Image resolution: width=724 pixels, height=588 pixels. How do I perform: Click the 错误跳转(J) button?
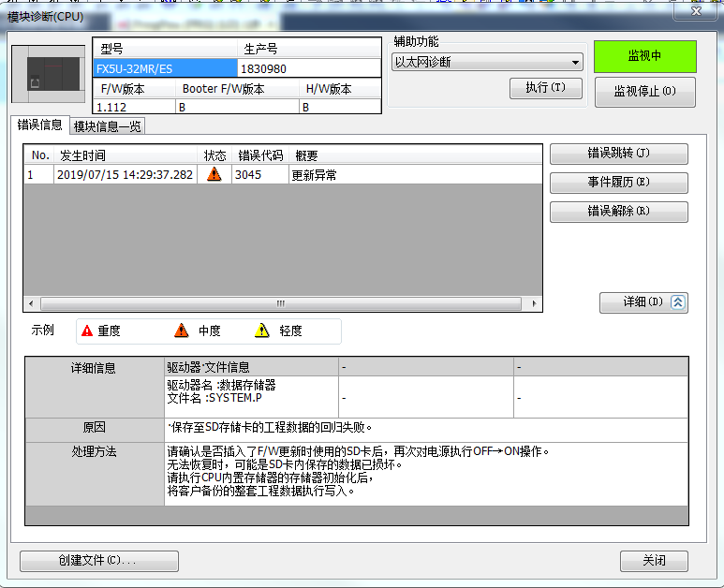[x=618, y=154]
